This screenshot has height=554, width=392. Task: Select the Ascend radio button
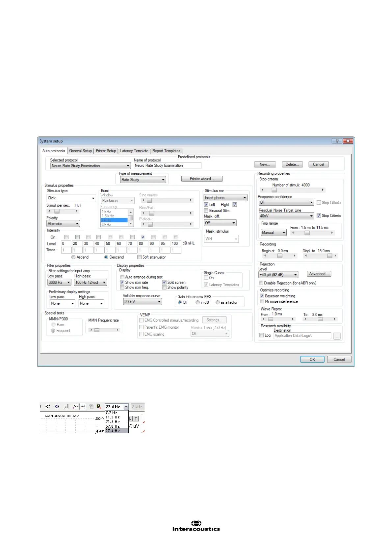point(73,257)
